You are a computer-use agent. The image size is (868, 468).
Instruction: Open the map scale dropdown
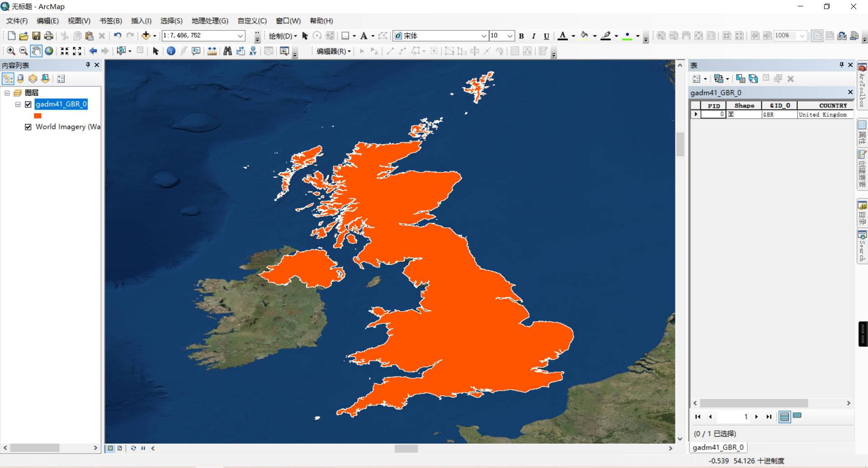241,36
